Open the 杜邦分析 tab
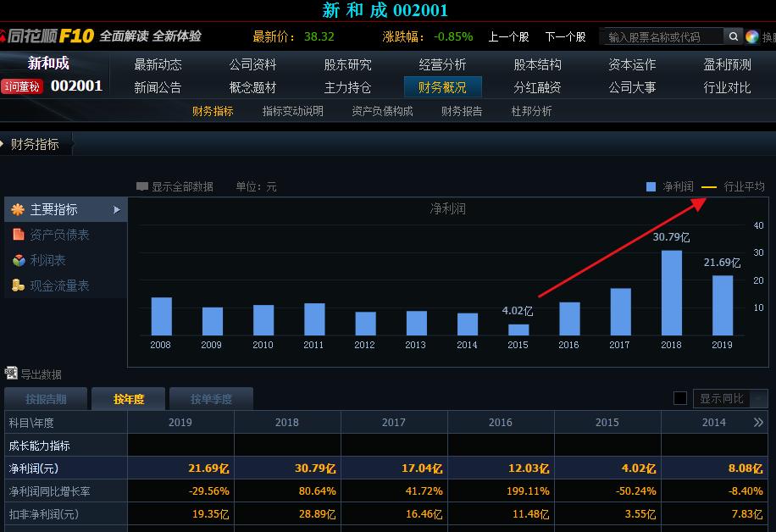776x532 pixels. [531, 110]
